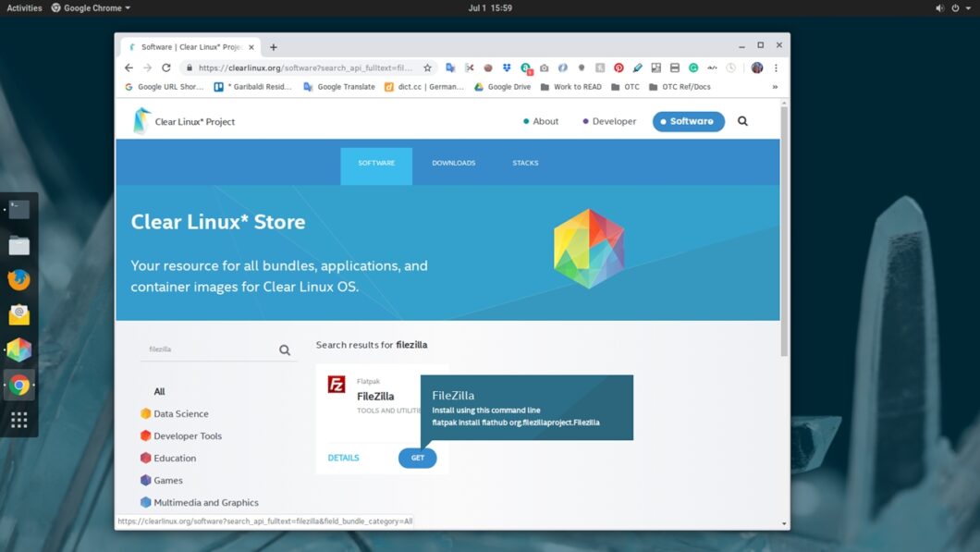Click the Dropbox extension icon
This screenshot has width=980, height=552.
(507, 67)
